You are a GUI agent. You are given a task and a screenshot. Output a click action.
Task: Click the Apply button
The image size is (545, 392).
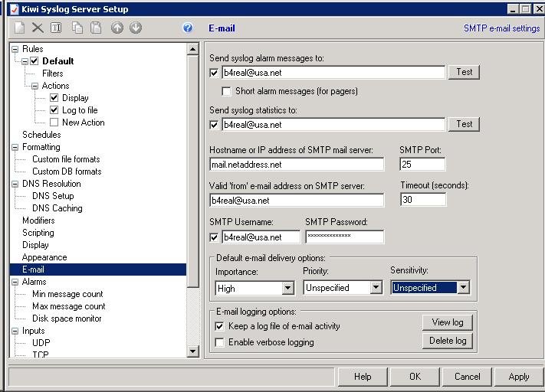point(518,376)
